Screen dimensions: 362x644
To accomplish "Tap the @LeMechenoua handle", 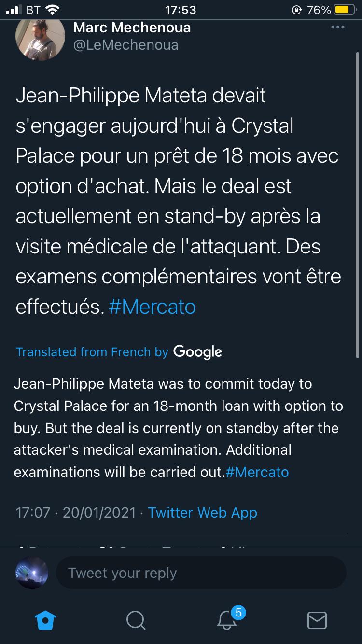I will [x=125, y=45].
